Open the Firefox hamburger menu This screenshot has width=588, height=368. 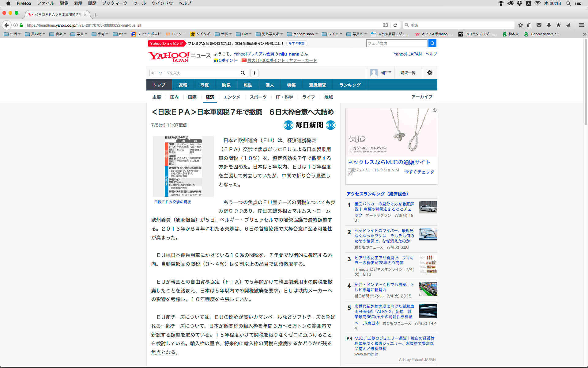[x=581, y=25]
